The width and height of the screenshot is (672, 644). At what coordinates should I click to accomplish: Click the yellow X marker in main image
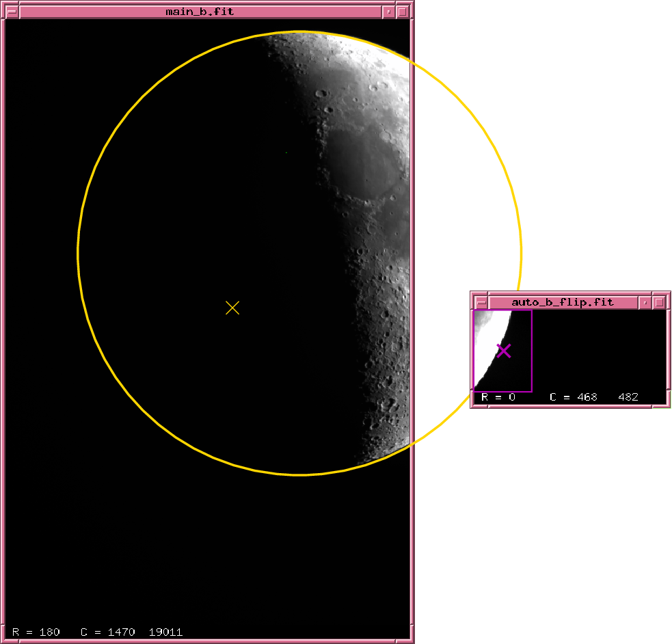(232, 308)
